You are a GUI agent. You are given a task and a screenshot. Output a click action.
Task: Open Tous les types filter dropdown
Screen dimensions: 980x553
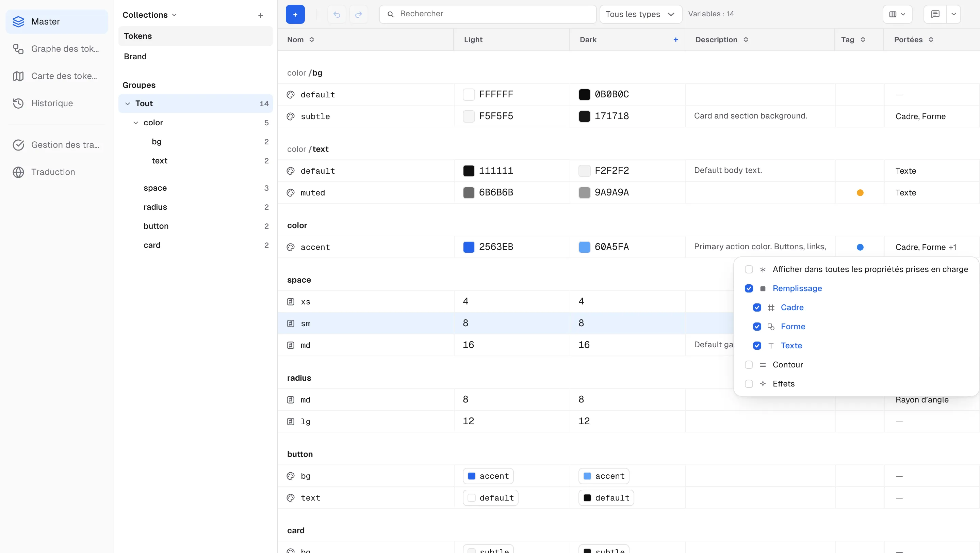(641, 14)
